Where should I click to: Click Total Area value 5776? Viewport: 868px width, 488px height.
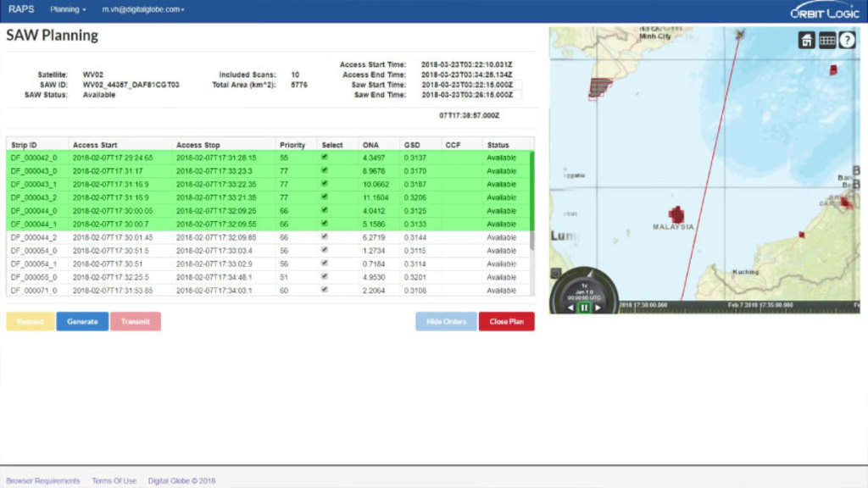click(x=299, y=85)
